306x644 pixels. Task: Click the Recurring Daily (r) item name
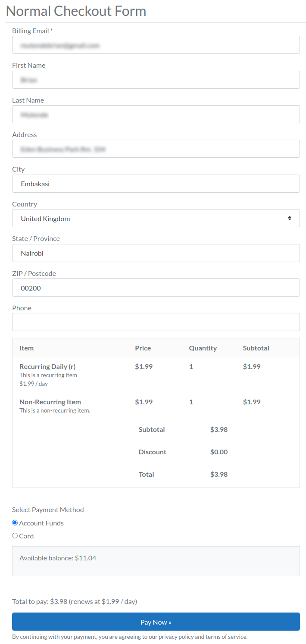(x=47, y=366)
